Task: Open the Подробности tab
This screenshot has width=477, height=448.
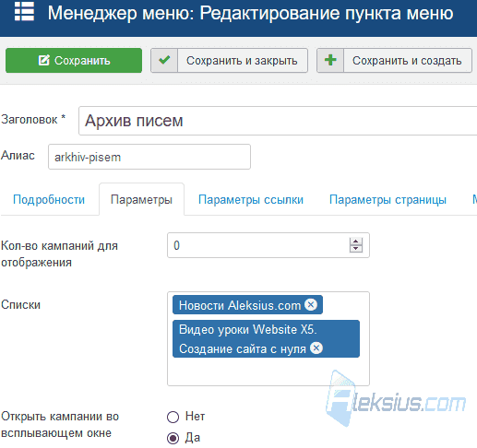Action: pos(49,200)
